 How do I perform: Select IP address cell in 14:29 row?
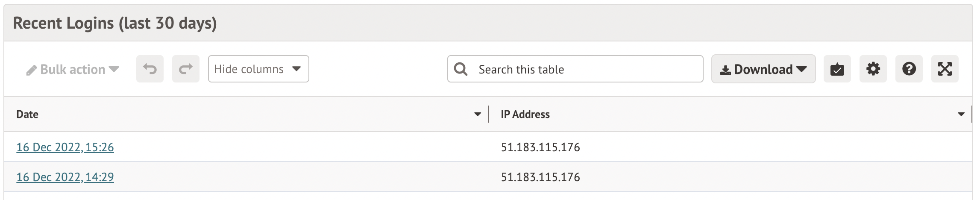[x=540, y=177]
